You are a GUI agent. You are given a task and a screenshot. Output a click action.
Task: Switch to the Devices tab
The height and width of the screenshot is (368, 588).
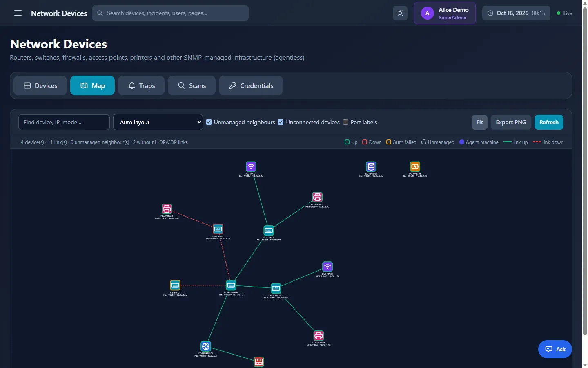tap(40, 85)
